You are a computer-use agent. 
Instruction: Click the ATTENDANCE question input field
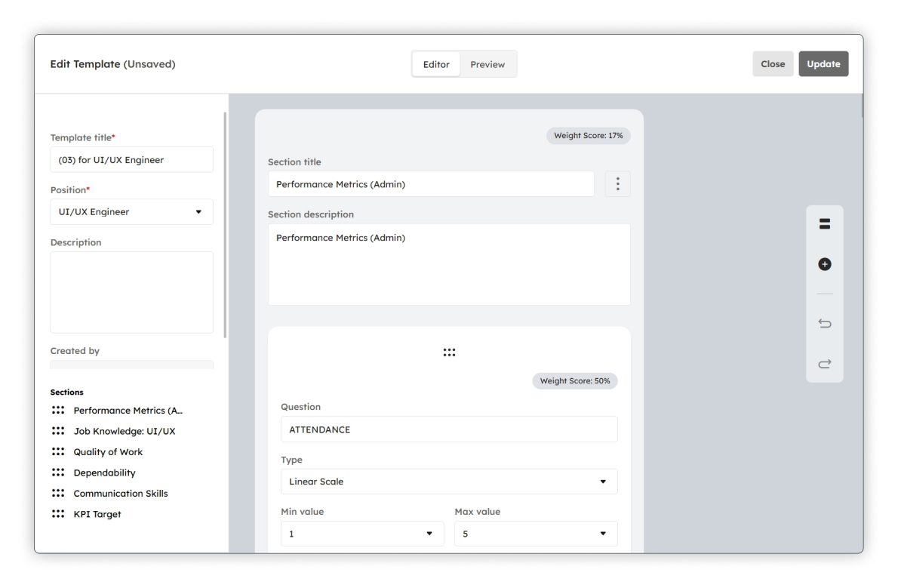(x=449, y=429)
